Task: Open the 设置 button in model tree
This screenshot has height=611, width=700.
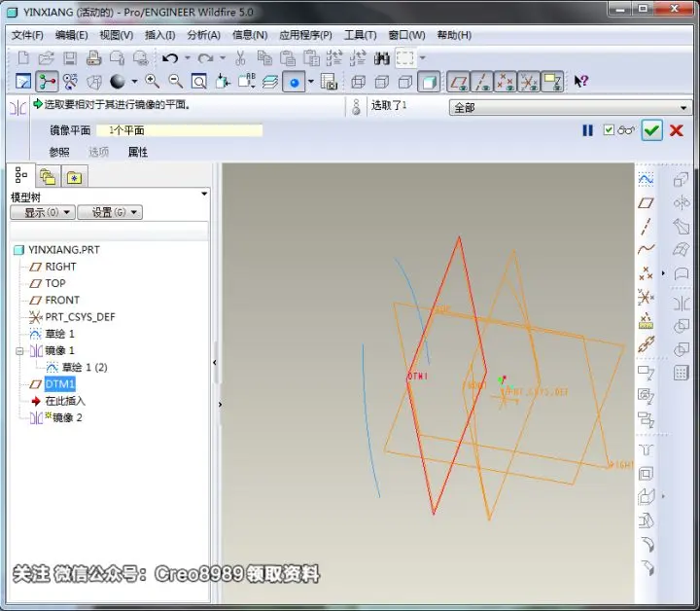Action: pos(110,212)
